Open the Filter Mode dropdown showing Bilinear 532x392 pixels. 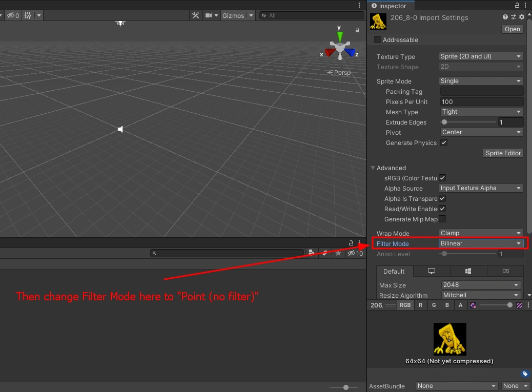point(481,243)
